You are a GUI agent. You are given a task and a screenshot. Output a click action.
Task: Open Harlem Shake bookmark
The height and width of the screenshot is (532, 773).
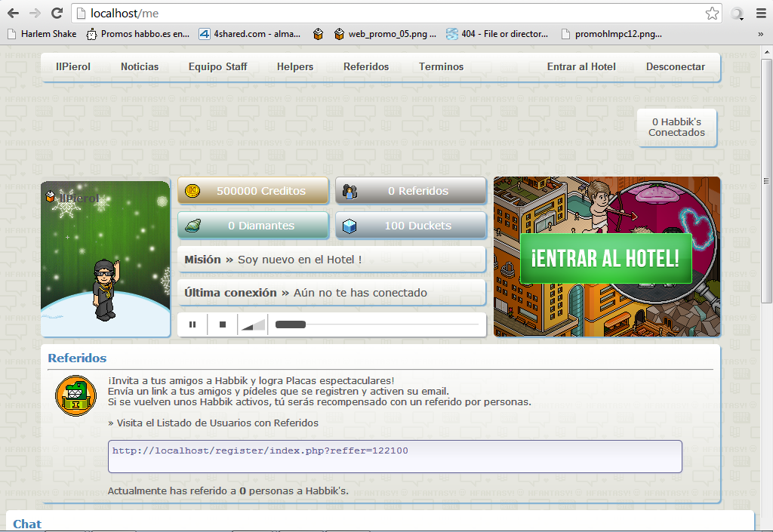coord(42,34)
